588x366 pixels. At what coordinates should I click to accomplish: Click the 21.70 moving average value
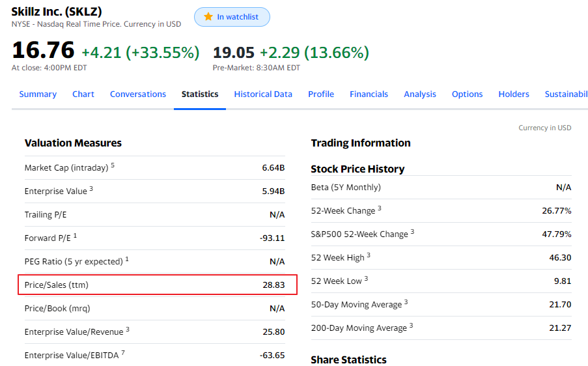coord(560,305)
